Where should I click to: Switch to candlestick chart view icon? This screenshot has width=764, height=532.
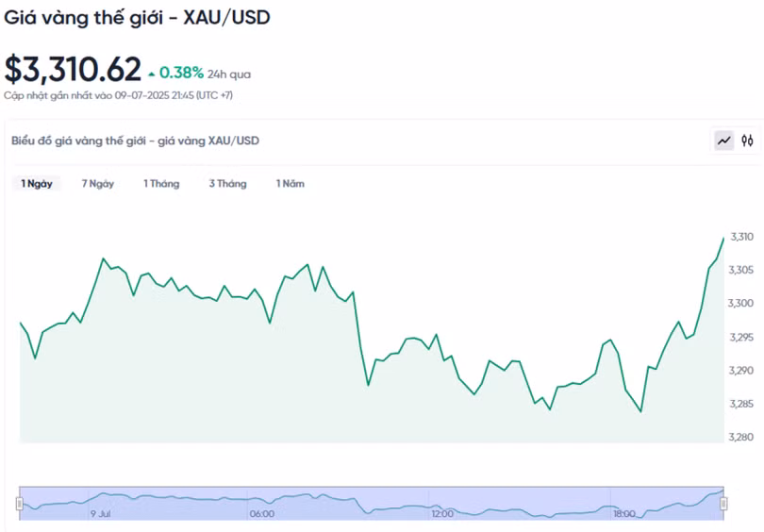coord(747,141)
